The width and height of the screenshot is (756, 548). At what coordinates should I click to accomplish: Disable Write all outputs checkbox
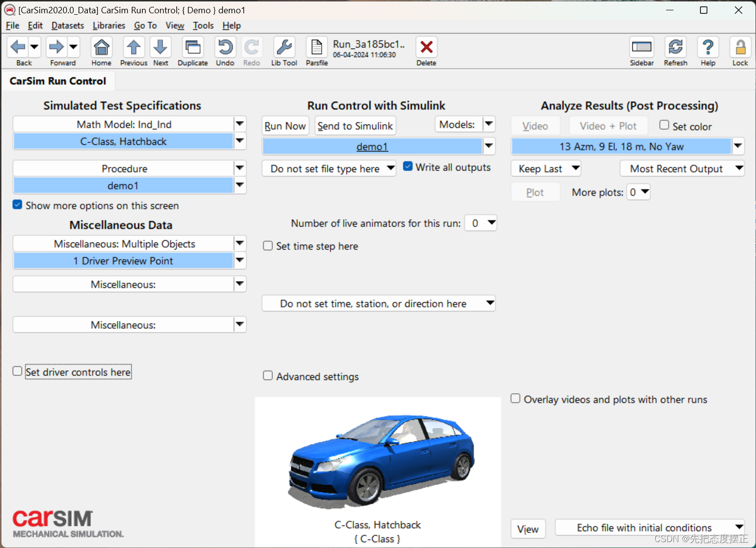point(408,167)
